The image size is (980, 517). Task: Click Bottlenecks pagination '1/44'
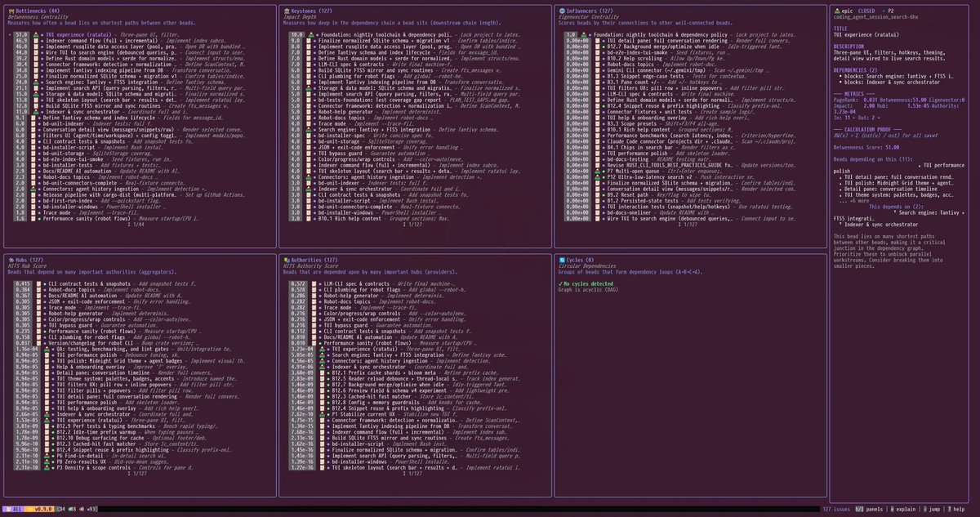pos(136,224)
